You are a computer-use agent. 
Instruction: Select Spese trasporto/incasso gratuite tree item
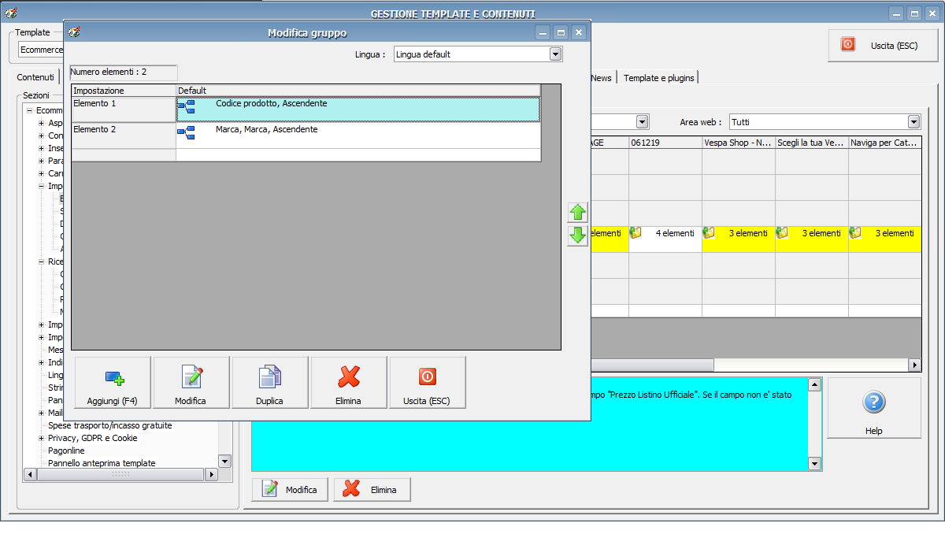pyautogui.click(x=109, y=425)
